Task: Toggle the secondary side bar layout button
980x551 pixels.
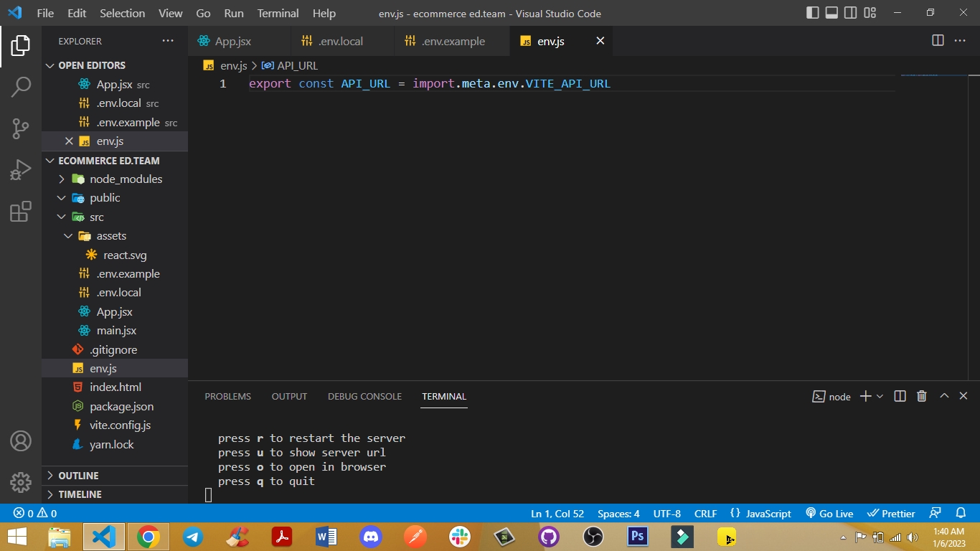Action: [851, 13]
